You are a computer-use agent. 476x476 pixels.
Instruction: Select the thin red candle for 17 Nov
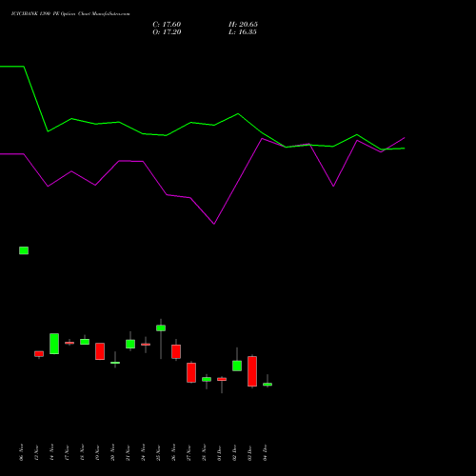pyautogui.click(x=69, y=343)
